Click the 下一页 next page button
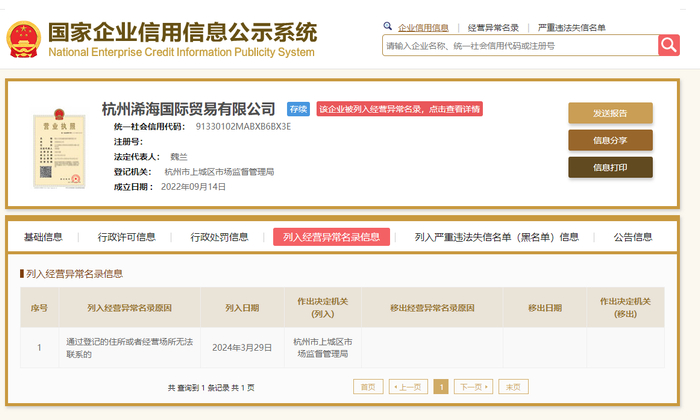The width and height of the screenshot is (700, 420). point(474,387)
